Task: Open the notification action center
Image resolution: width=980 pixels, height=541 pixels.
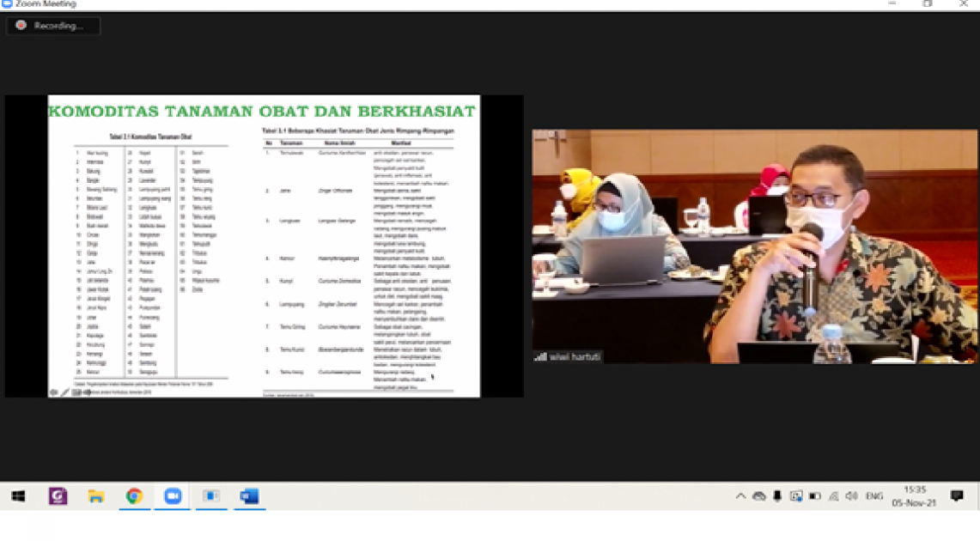Action: pos(957,496)
